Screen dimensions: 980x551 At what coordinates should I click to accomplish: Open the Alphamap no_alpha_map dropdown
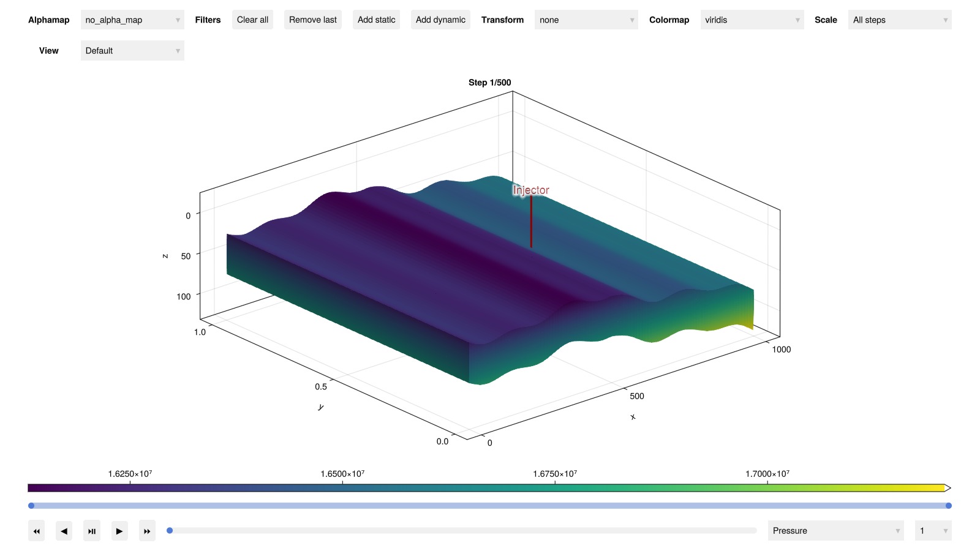click(132, 20)
